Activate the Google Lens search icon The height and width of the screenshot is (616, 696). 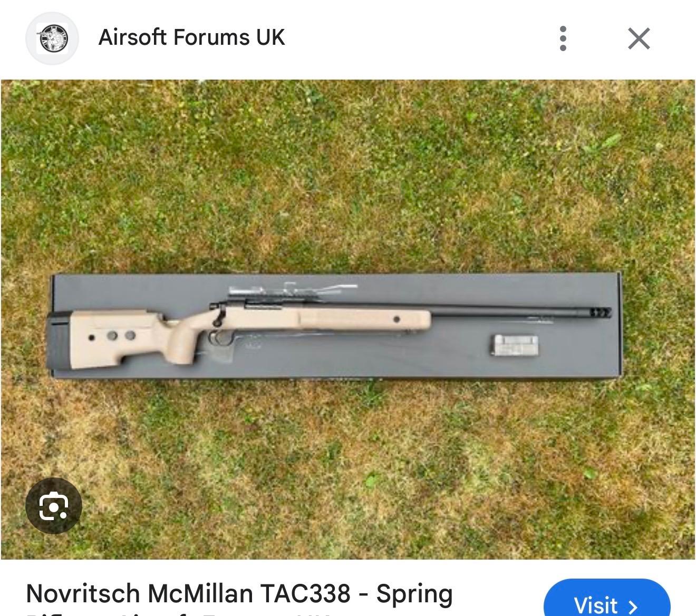pyautogui.click(x=54, y=506)
